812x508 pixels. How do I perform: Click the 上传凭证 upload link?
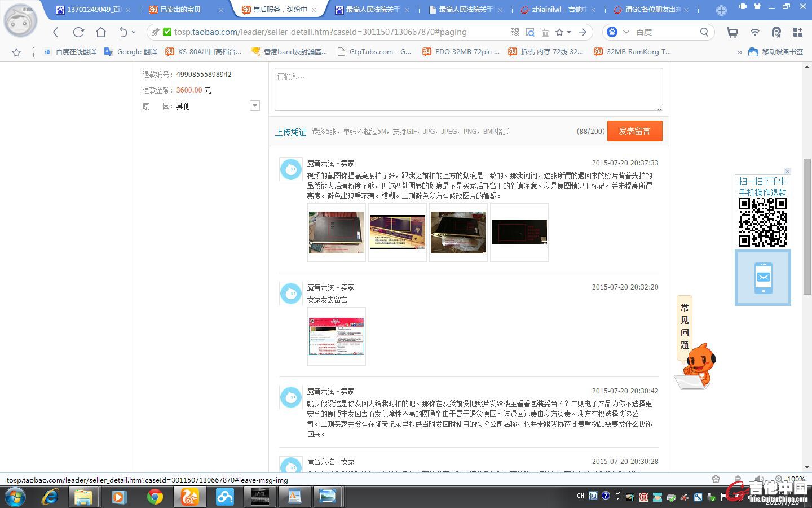290,132
